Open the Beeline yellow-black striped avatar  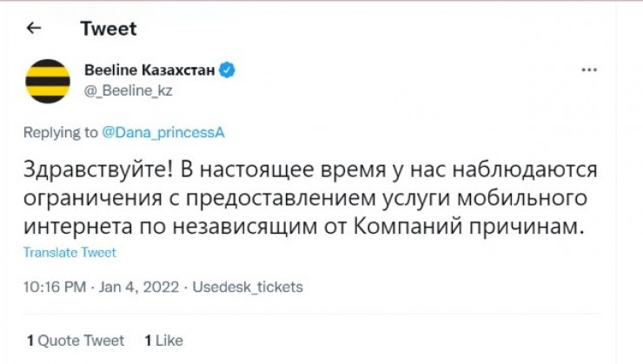click(47, 79)
